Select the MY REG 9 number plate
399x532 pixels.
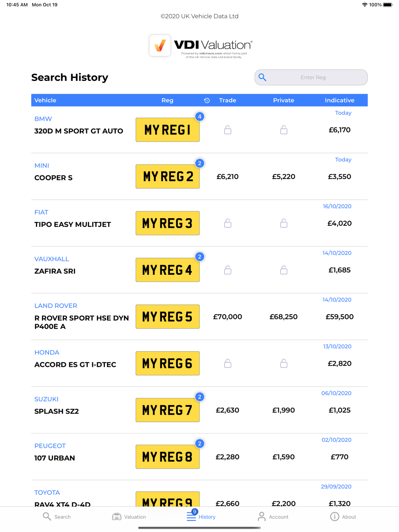click(168, 499)
